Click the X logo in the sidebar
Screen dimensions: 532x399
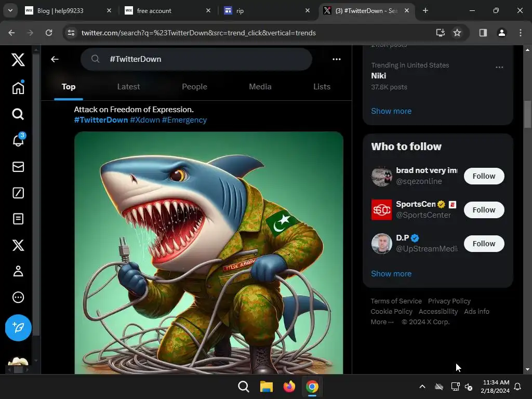(18, 60)
